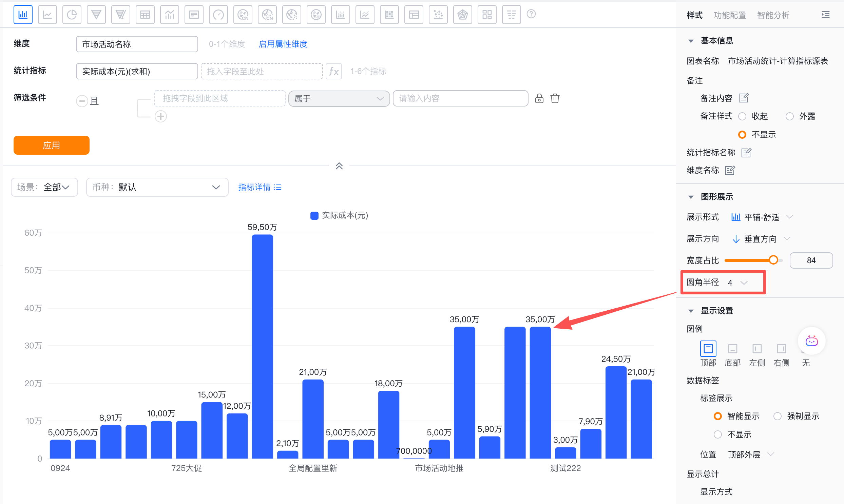The image size is (844, 504).
Task: Click the orange 应用 button
Action: click(x=52, y=146)
